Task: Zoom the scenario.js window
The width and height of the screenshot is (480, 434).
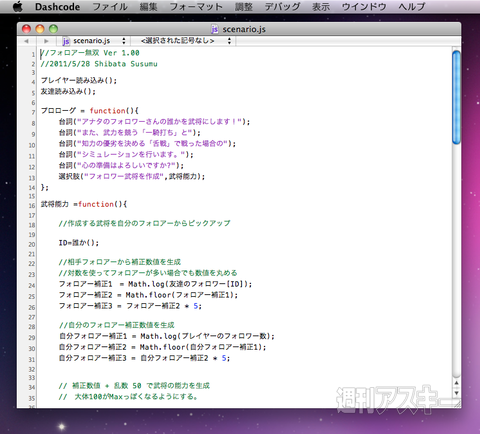Action: 53,29
